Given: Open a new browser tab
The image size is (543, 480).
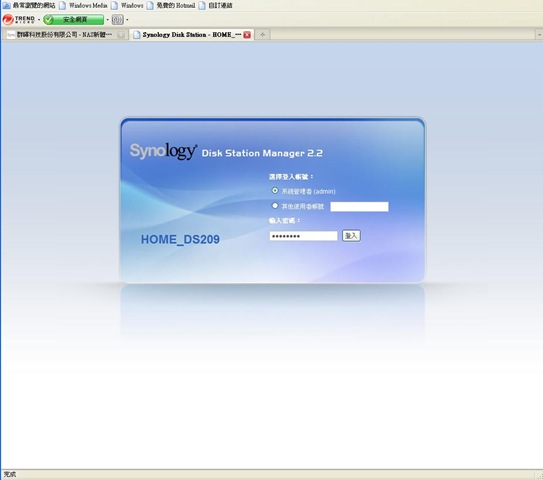Looking at the screenshot, I should tap(263, 35).
